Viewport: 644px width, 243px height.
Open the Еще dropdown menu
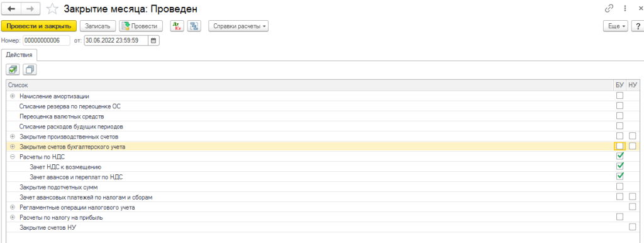(x=616, y=26)
